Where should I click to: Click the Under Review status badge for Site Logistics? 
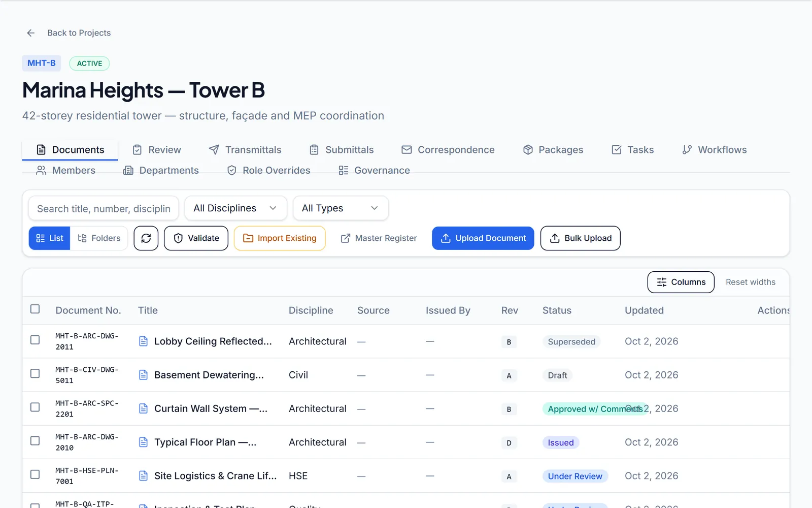(x=575, y=476)
